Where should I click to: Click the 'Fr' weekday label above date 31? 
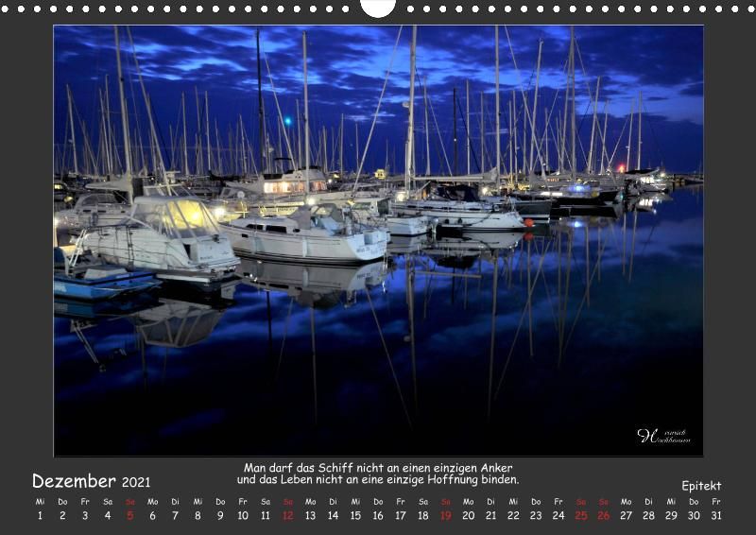[x=716, y=502]
